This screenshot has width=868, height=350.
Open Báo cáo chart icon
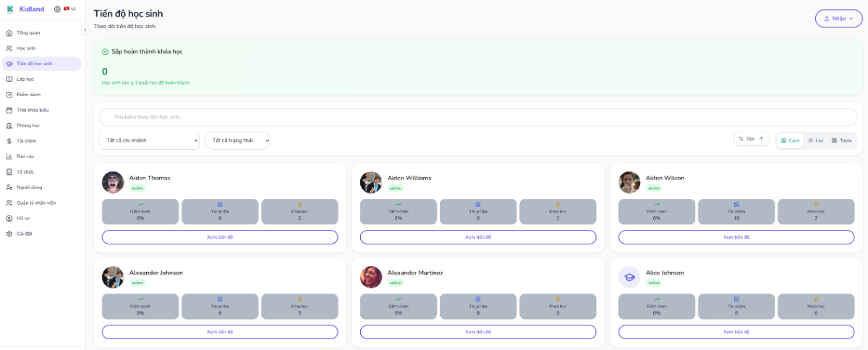[9, 156]
